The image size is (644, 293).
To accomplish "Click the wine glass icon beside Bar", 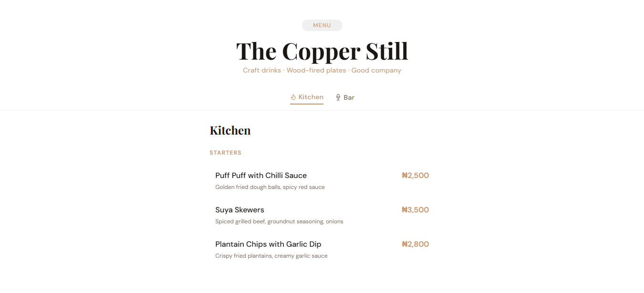I will (x=338, y=98).
